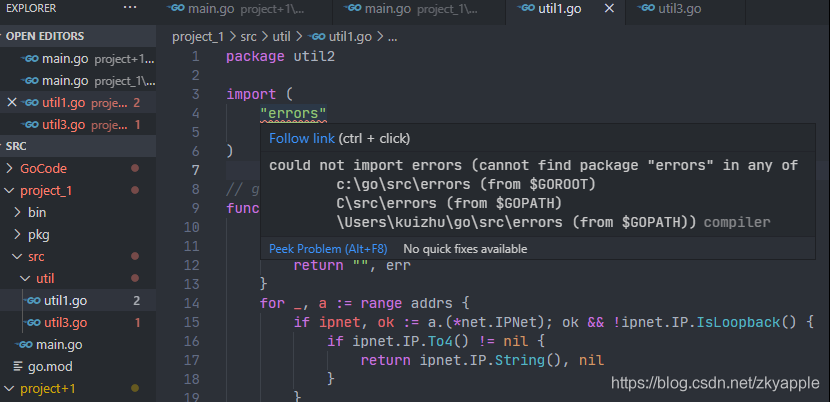Open util1.go in the file tree

[78, 301]
